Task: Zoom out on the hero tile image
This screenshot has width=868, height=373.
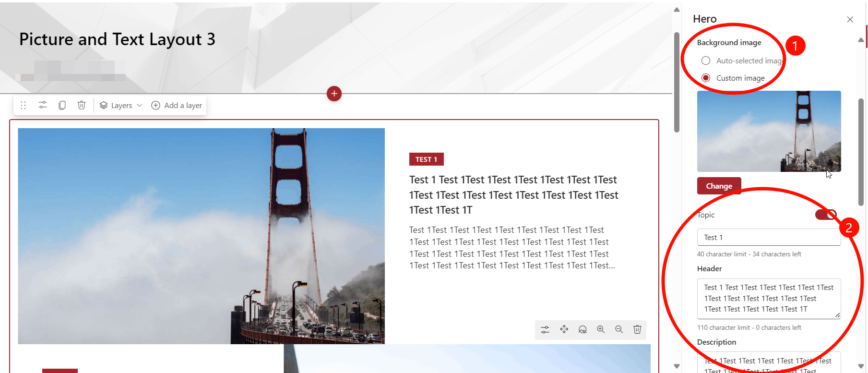Action: coord(619,329)
